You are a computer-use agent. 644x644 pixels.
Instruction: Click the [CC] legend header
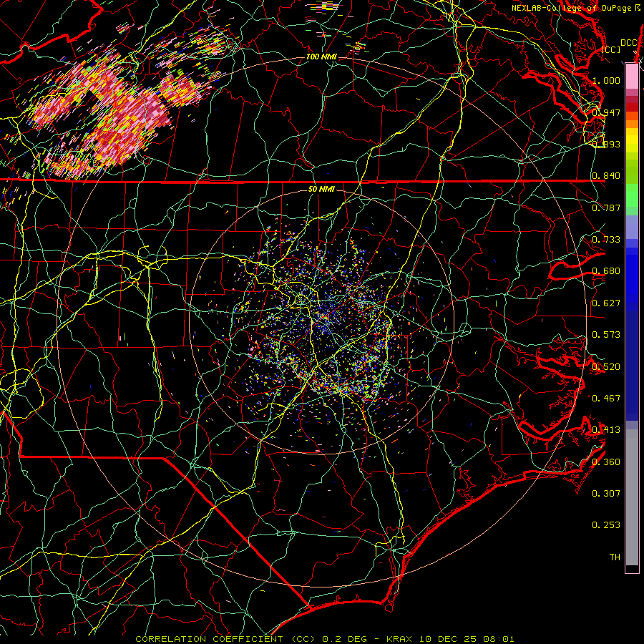pyautogui.click(x=610, y=49)
